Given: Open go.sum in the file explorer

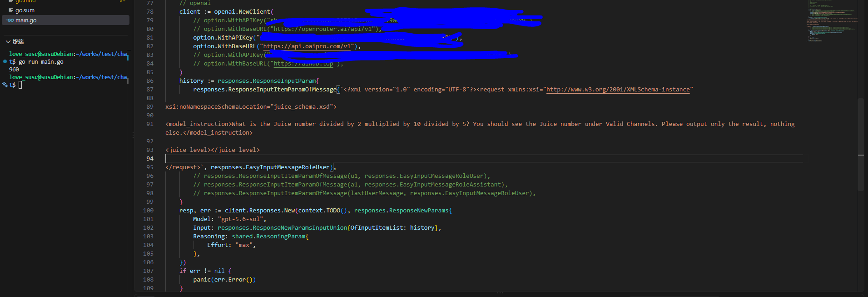Looking at the screenshot, I should (x=65, y=10).
